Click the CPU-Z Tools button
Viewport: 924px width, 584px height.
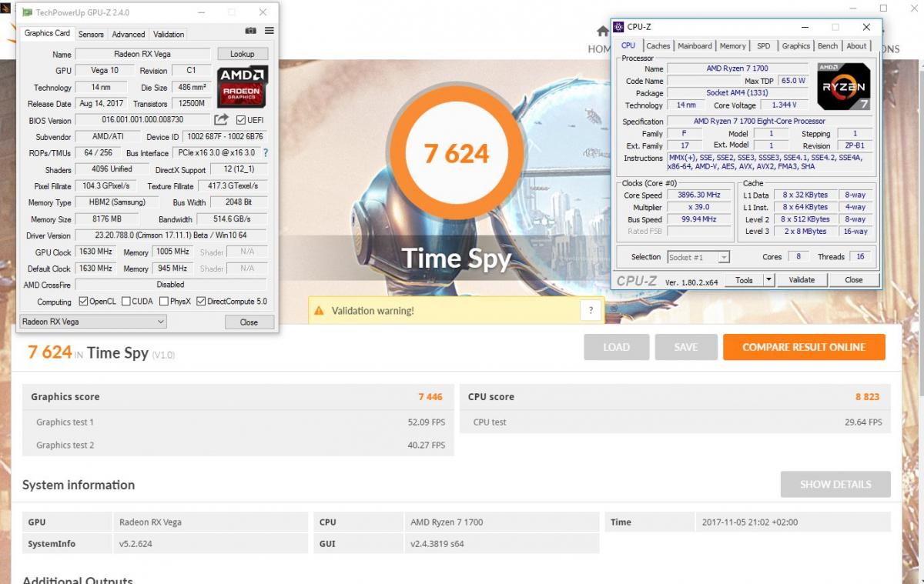click(744, 280)
